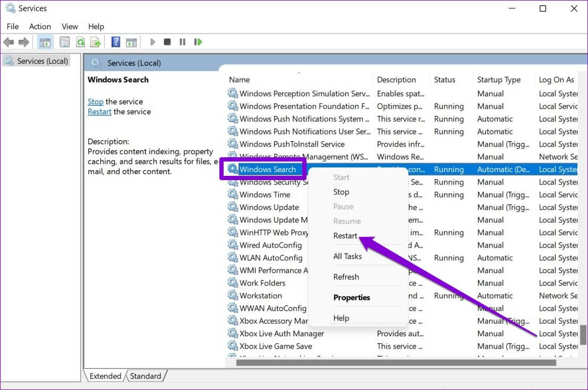Image resolution: width=588 pixels, height=390 pixels.
Task: Open the Action menu
Action: [40, 26]
